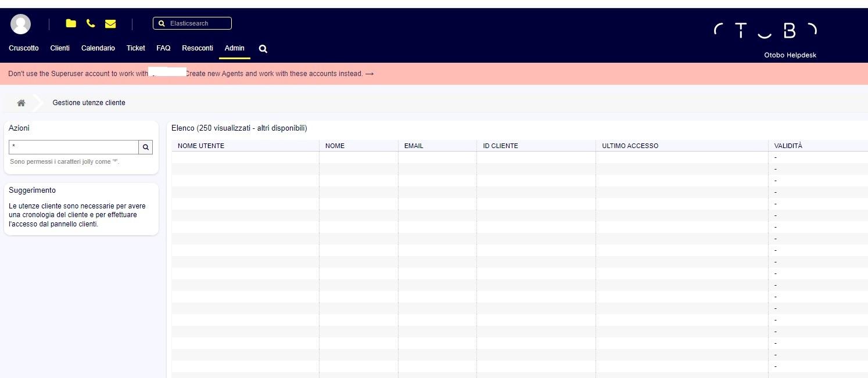Open the FAQ menu
The image size is (868, 378).
click(163, 48)
